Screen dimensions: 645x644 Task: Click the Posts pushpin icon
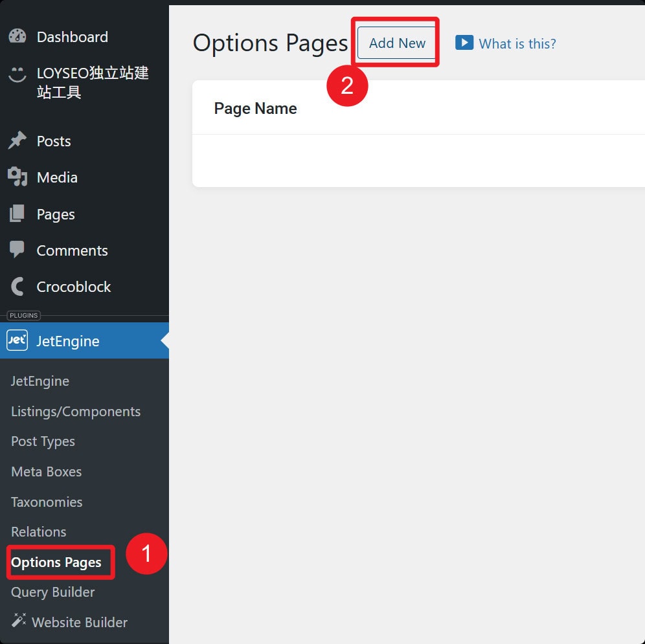(17, 140)
